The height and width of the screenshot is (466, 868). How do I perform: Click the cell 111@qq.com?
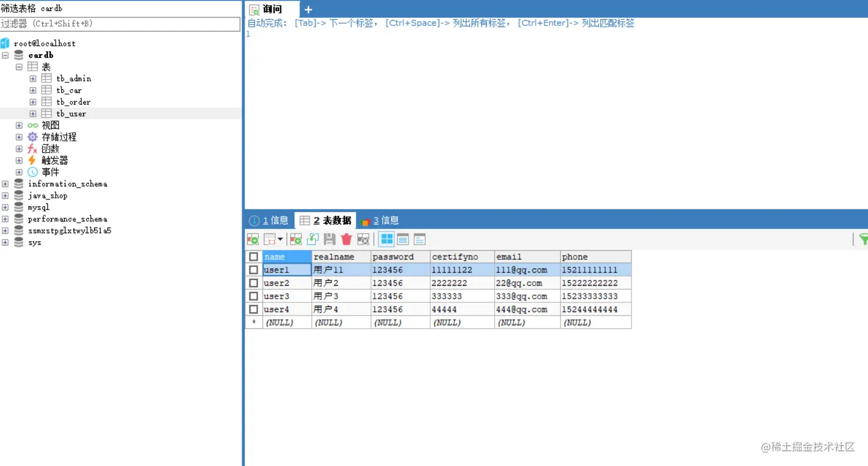tap(527, 270)
